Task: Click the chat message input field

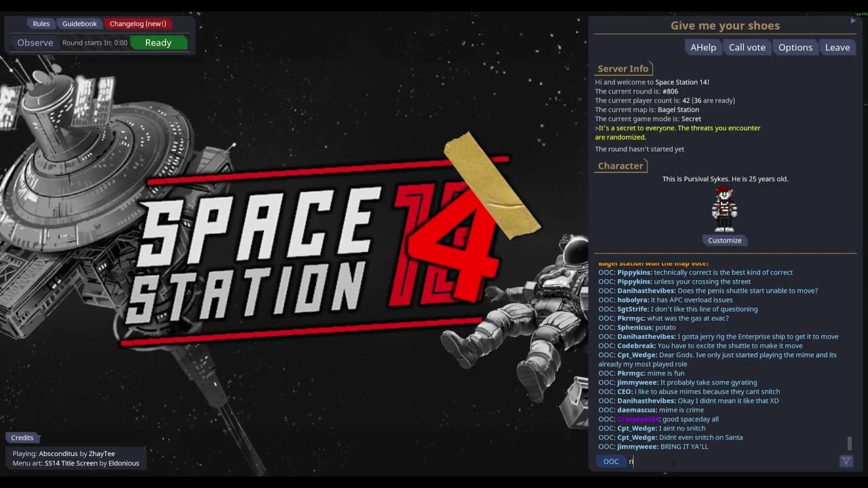Action: (x=732, y=462)
